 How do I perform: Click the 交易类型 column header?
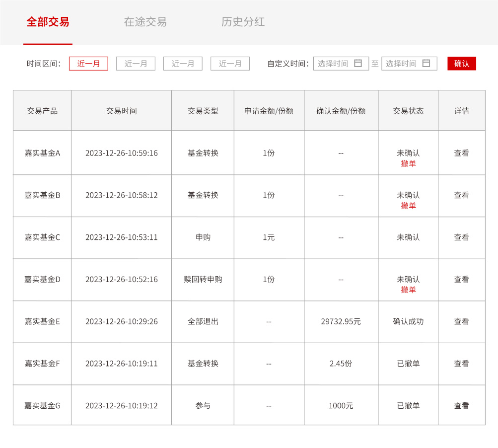[203, 111]
